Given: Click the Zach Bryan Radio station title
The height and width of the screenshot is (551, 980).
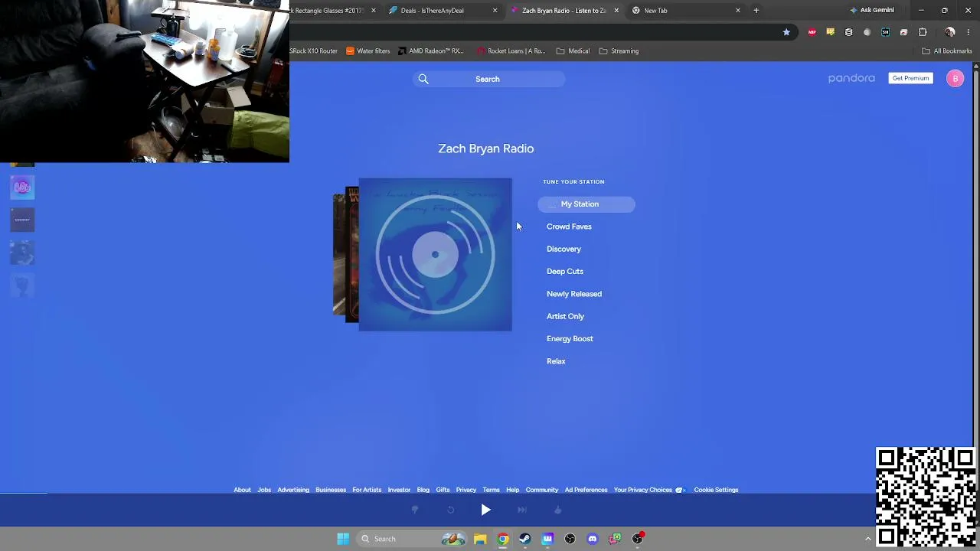Looking at the screenshot, I should (x=486, y=148).
